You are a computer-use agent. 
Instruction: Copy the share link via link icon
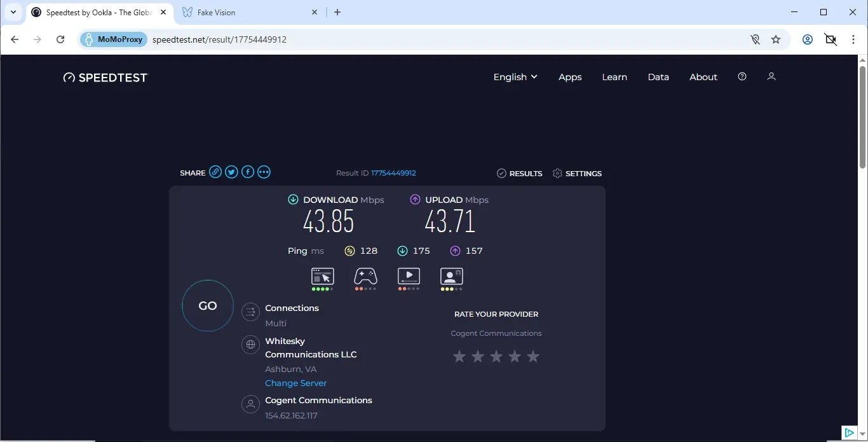pyautogui.click(x=215, y=172)
